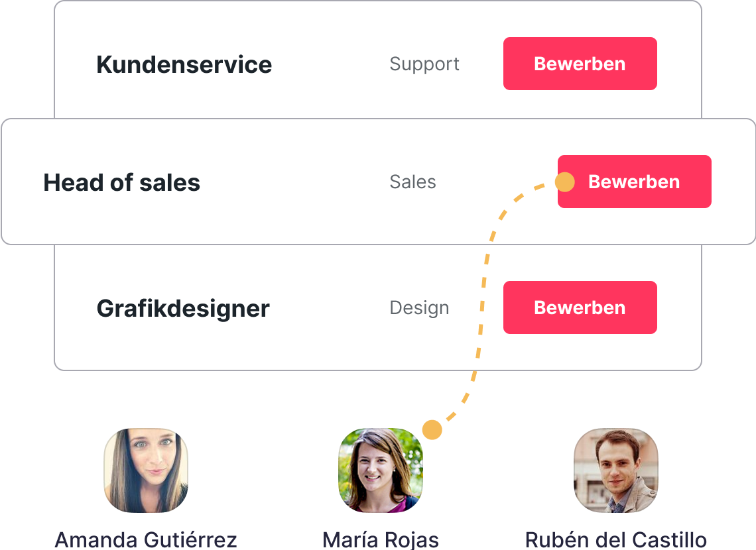Click Bewerben for the Kundenservice job
Viewport: 756px width, 550px height.
(x=580, y=64)
